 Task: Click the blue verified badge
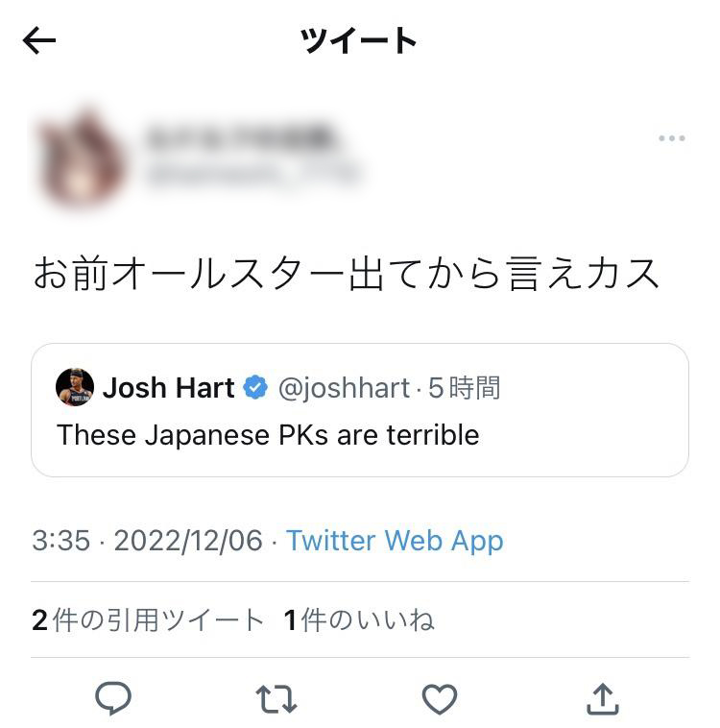click(x=255, y=387)
